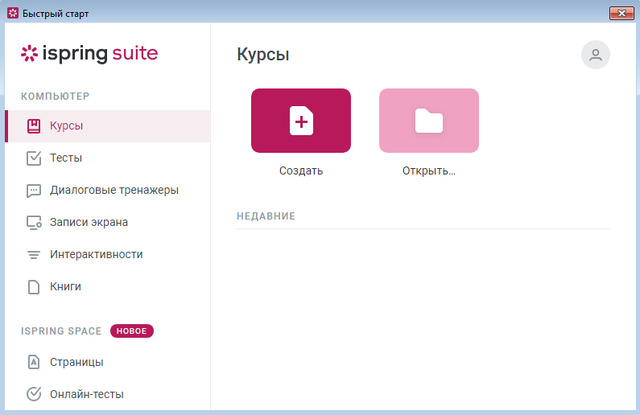Viewport: 640px width, 415px height.
Task: Open Онлайн-тесты in iSpring Space
Action: click(x=86, y=394)
